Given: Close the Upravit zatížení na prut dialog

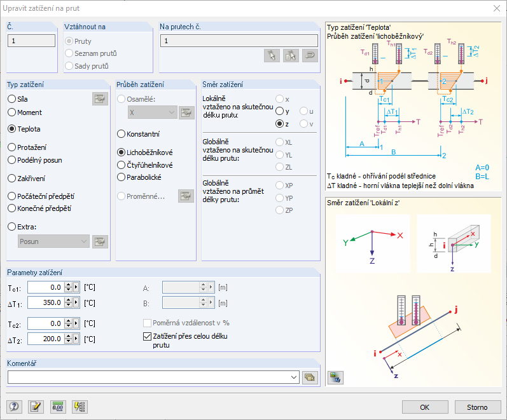Looking at the screenshot, I should point(497,8).
